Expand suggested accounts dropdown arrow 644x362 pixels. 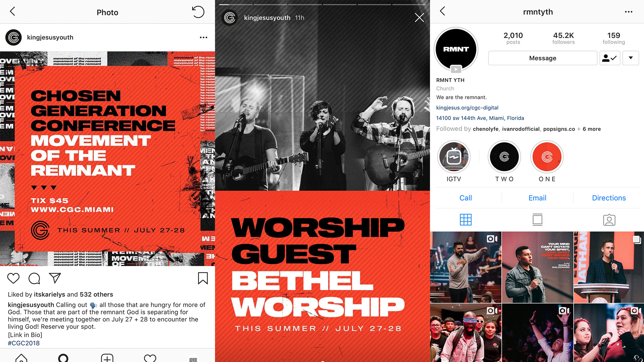pyautogui.click(x=631, y=58)
